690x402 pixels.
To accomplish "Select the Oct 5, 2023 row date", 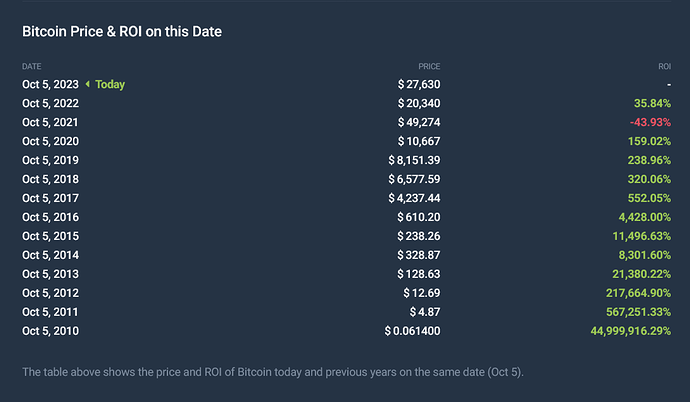I will pyautogui.click(x=50, y=84).
